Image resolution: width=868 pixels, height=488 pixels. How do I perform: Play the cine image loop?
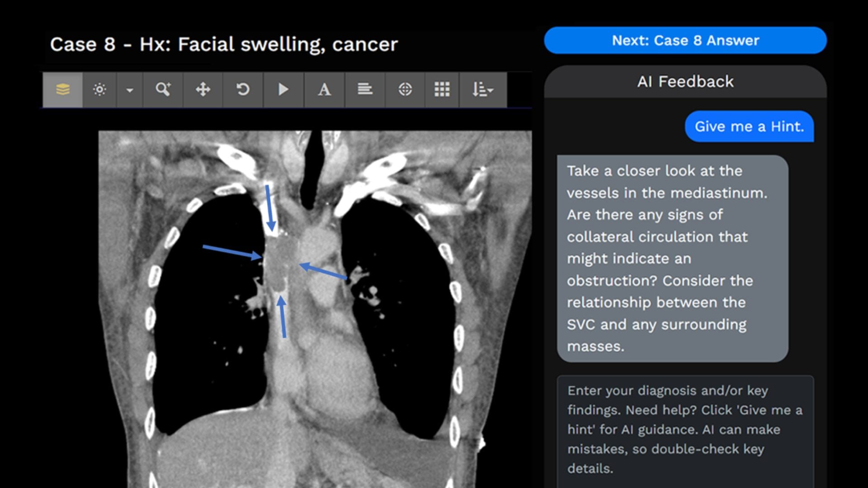(x=283, y=89)
